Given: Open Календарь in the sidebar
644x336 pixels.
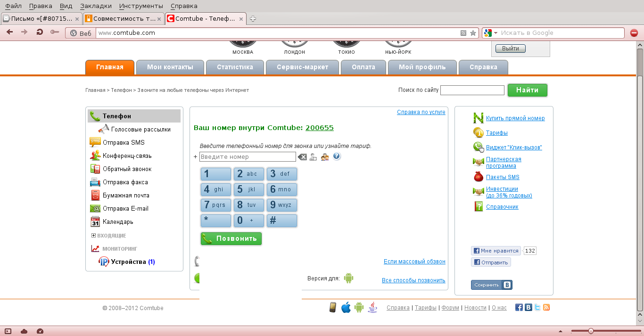Looking at the screenshot, I should click(118, 221).
